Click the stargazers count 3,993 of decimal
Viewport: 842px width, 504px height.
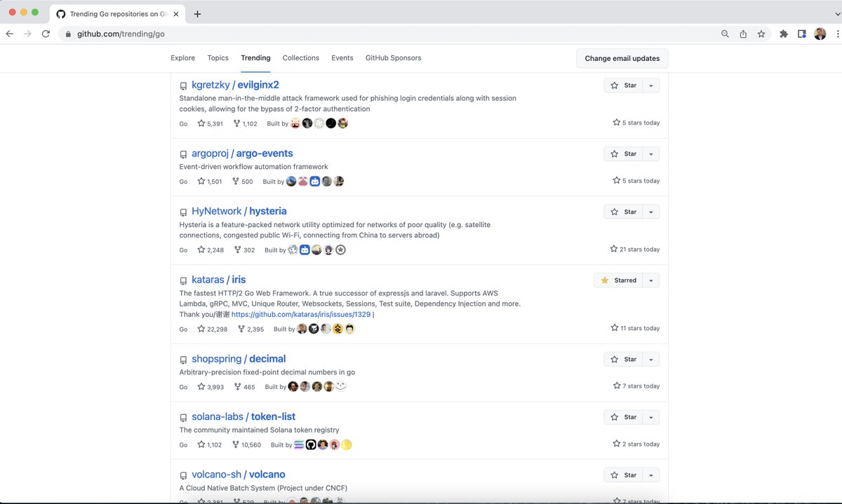click(x=210, y=387)
